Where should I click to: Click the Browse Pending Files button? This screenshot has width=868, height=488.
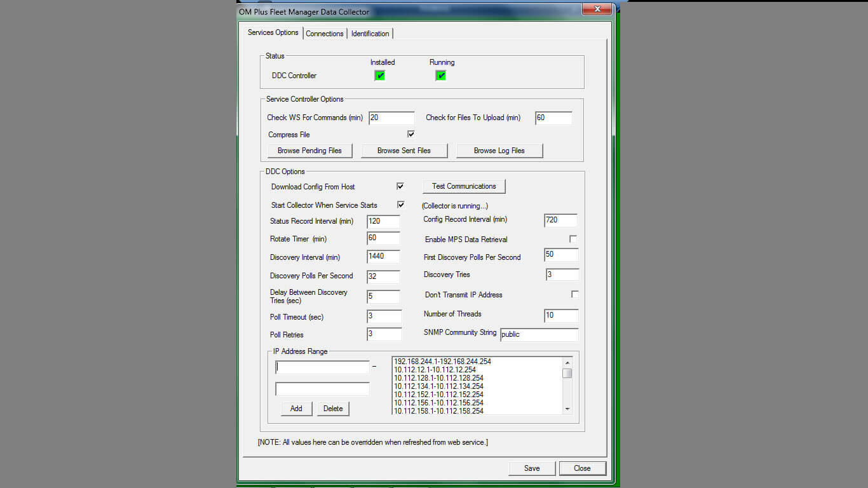[x=309, y=151]
